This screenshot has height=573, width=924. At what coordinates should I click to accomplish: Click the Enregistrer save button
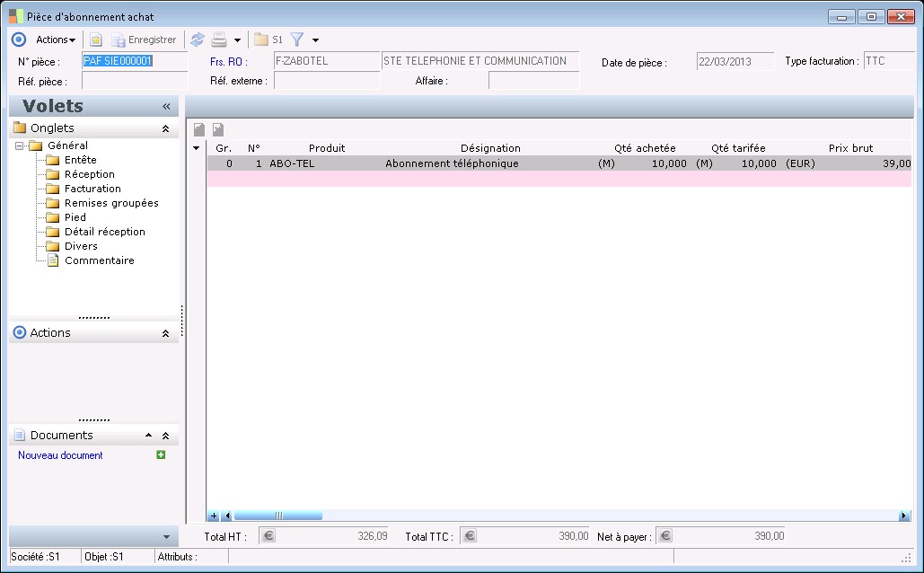point(145,40)
